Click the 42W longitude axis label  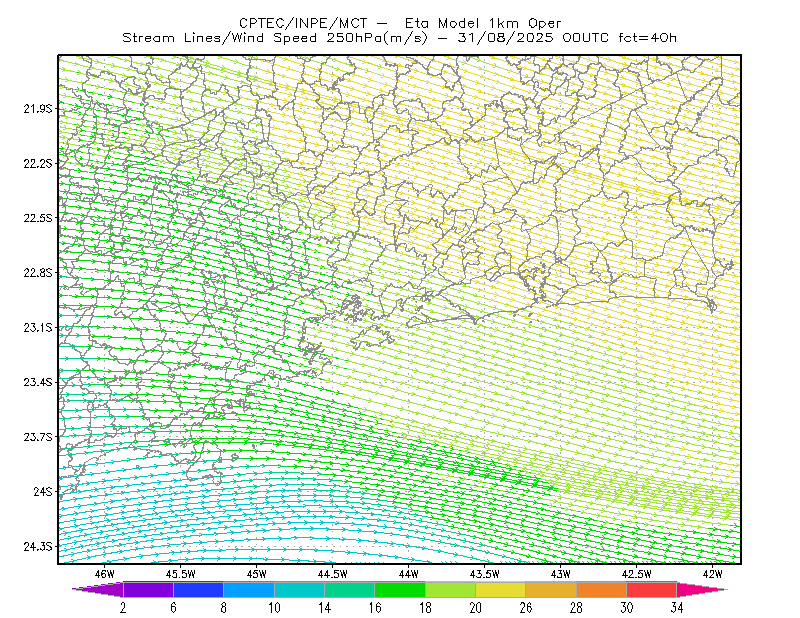[x=712, y=574]
